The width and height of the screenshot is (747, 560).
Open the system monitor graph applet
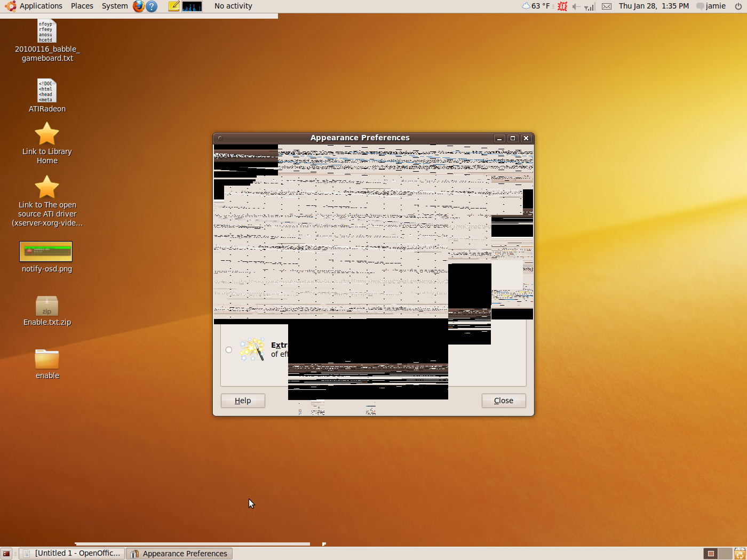pos(192,6)
